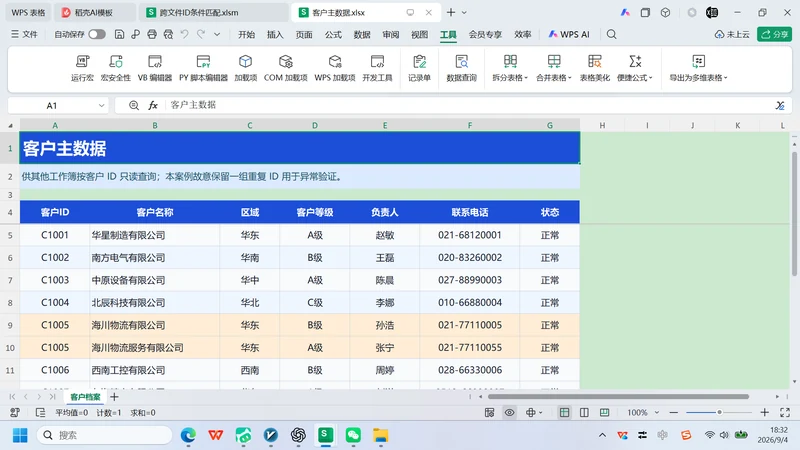Click the 表格美化 table beautify icon
This screenshot has width=800, height=450.
click(594, 68)
